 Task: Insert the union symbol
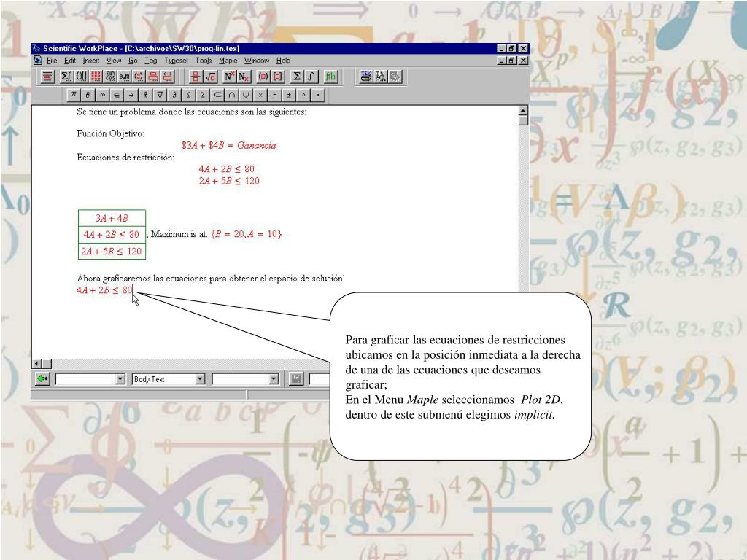click(x=246, y=95)
